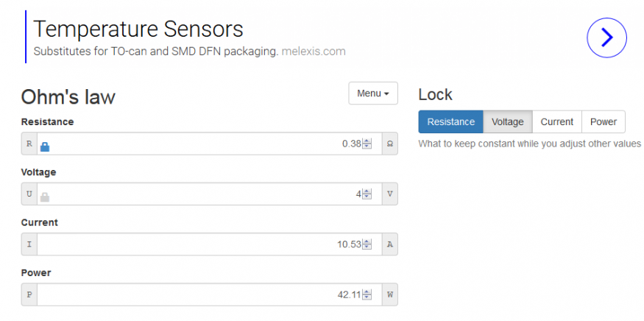The image size is (644, 321).
Task: Lock the Power value
Action: (604, 122)
